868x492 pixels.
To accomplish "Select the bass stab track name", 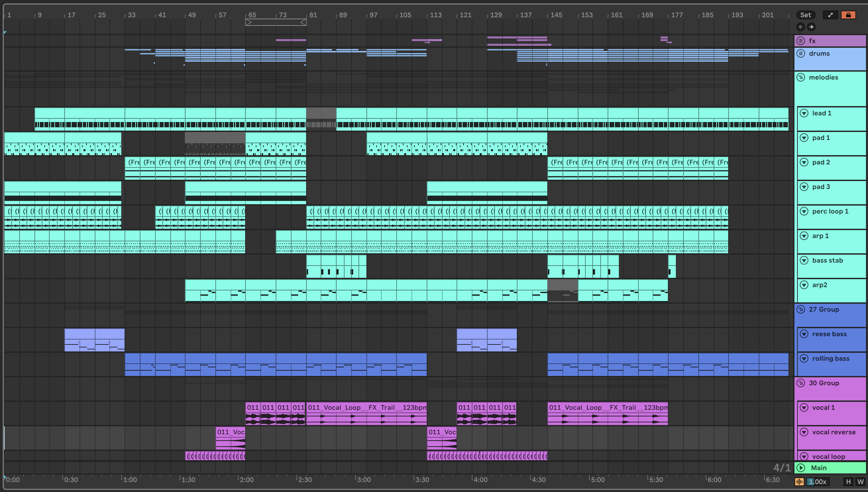I will point(828,260).
